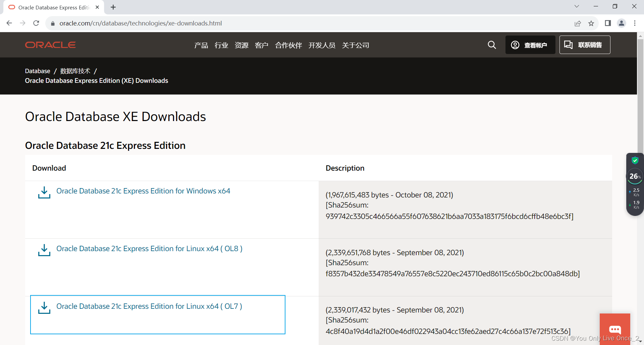Download 21c Express Edition Linux x64 (OL8)

tap(149, 248)
